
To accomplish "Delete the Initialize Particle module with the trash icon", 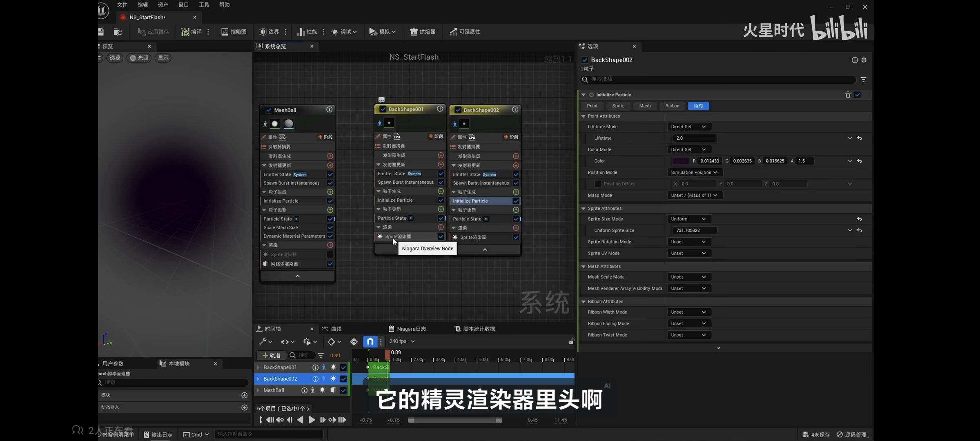I will point(848,95).
